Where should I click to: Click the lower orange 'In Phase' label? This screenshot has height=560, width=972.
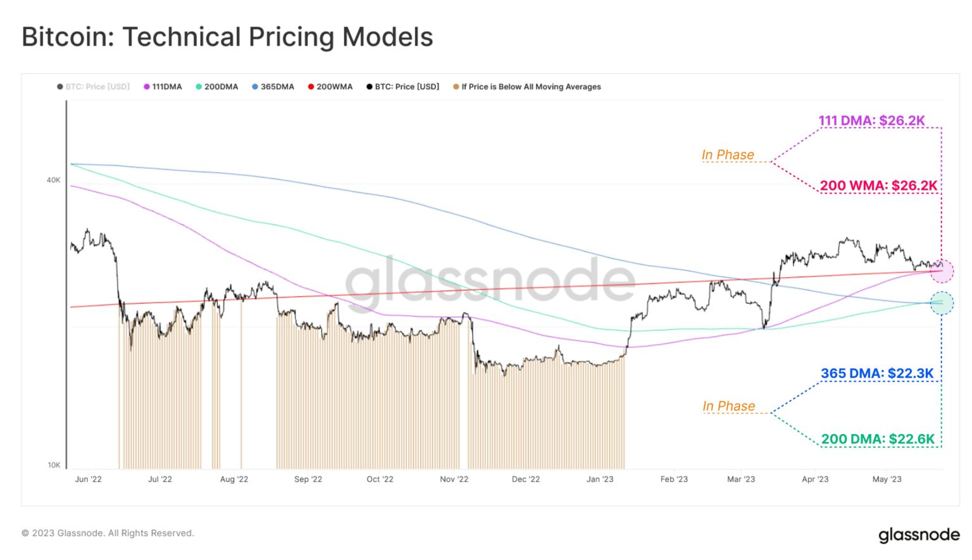click(728, 406)
